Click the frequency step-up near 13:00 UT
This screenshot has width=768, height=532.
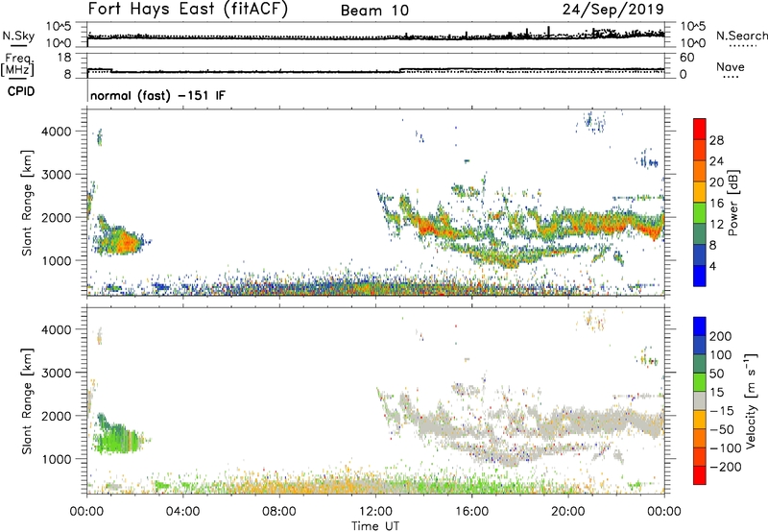400,70
